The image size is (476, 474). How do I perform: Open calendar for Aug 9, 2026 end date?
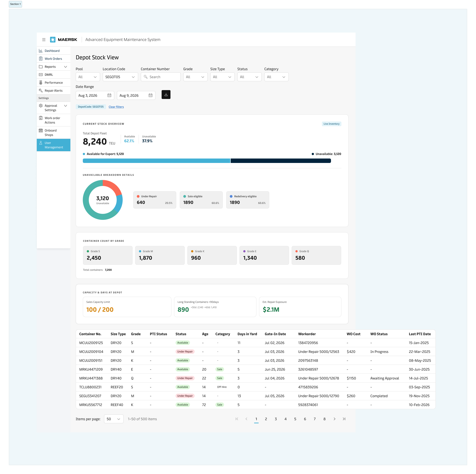[x=151, y=96]
